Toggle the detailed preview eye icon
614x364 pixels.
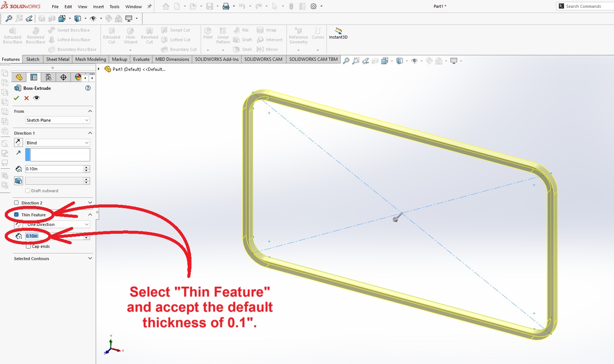(36, 98)
